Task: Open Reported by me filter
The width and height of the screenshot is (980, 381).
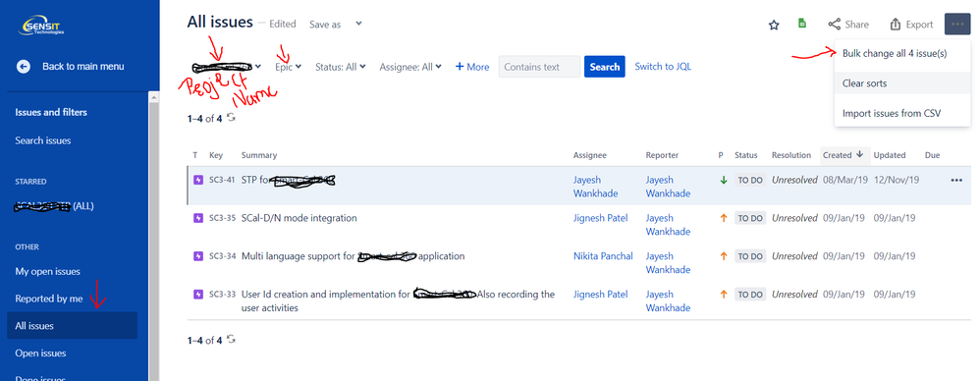Action: pyautogui.click(x=49, y=299)
